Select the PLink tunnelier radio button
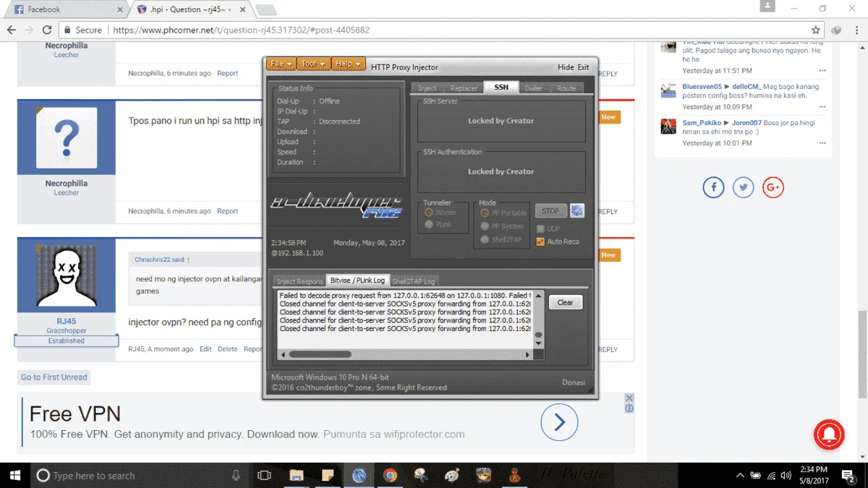The height and width of the screenshot is (488, 868). click(430, 225)
